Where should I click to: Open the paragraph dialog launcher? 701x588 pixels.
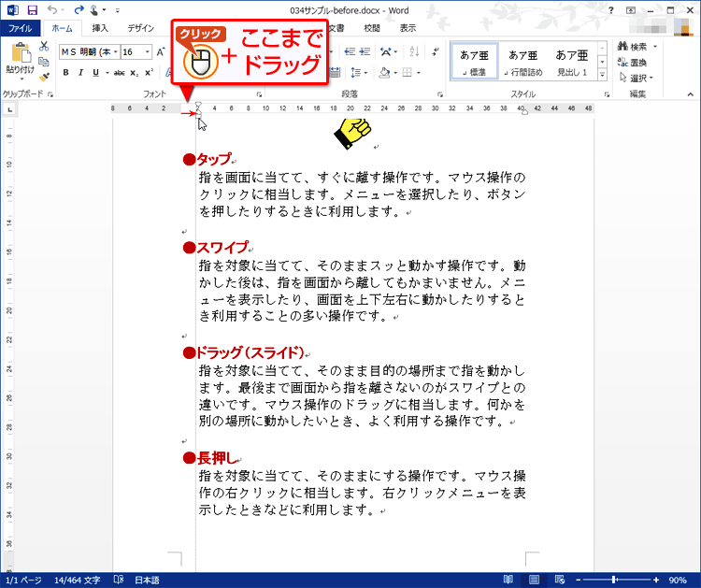(440, 94)
